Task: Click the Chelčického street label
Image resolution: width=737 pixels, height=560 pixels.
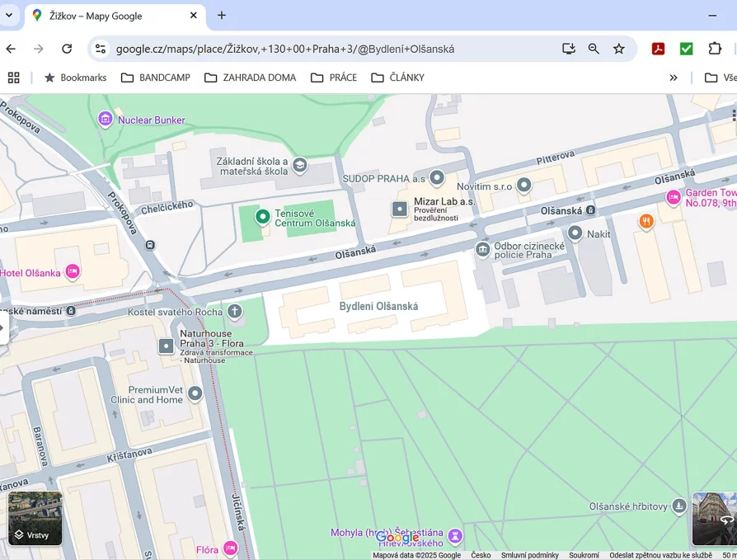Action: pos(167,207)
